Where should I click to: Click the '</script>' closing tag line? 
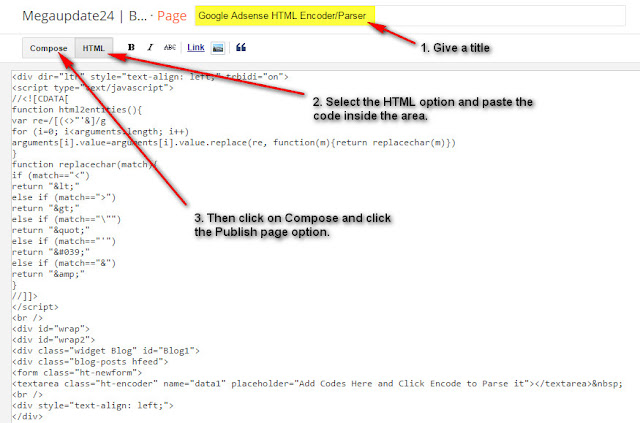tap(35, 307)
